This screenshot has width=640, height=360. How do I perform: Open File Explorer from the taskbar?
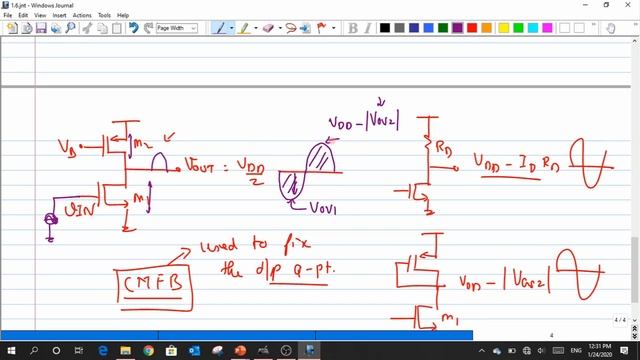click(125, 351)
